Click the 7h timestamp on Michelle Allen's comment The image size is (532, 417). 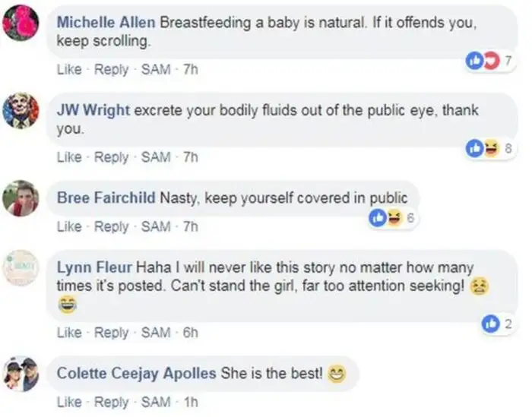(189, 69)
